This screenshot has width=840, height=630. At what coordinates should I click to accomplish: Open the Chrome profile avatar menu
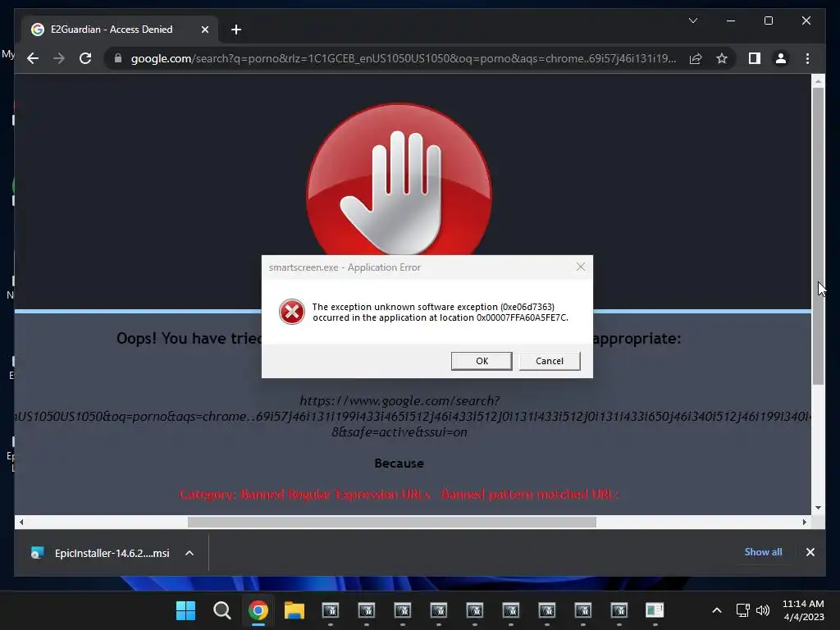point(781,58)
